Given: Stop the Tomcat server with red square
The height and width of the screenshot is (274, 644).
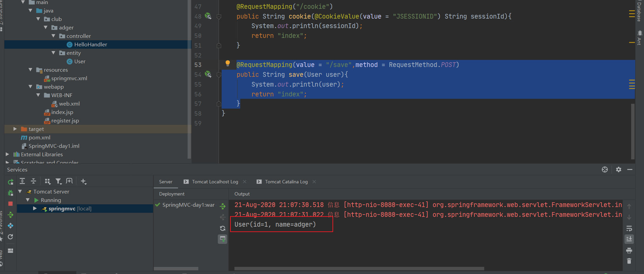Looking at the screenshot, I should pos(10,204).
